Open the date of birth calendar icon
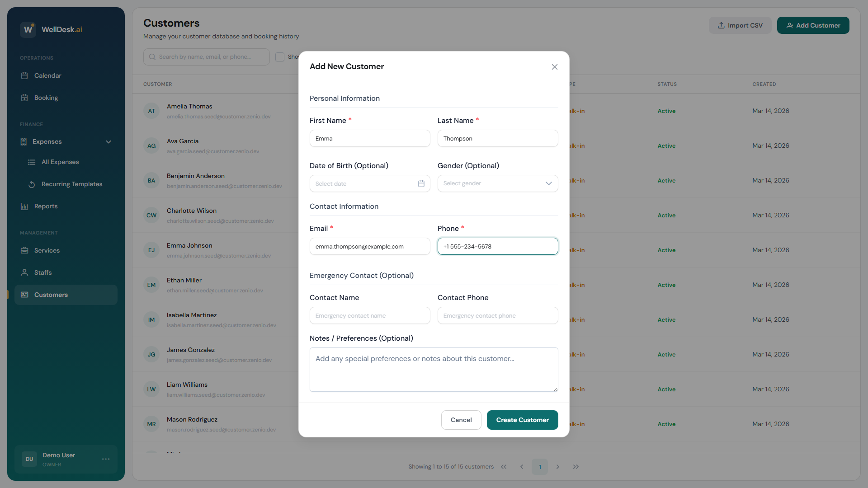This screenshot has width=868, height=488. [421, 183]
